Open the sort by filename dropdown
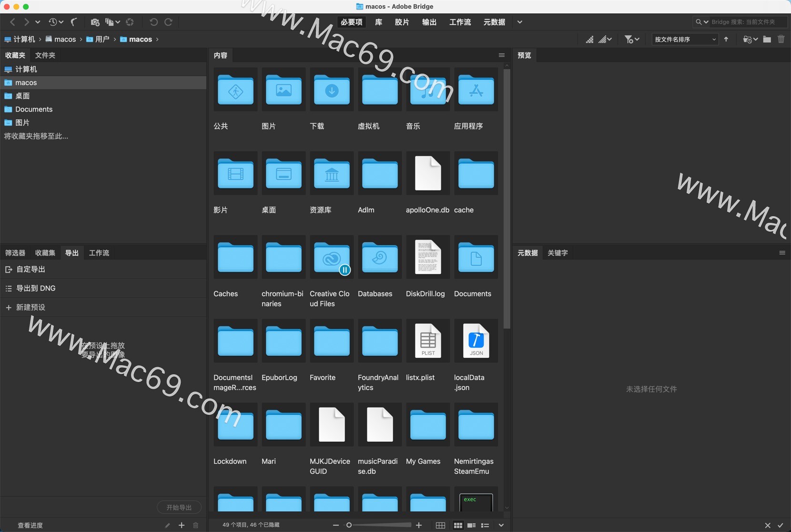 685,39
